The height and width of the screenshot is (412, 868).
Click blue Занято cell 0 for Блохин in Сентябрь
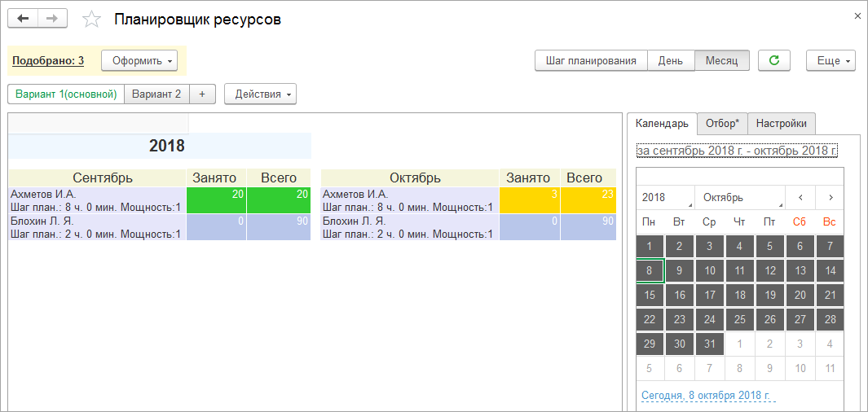click(x=217, y=226)
